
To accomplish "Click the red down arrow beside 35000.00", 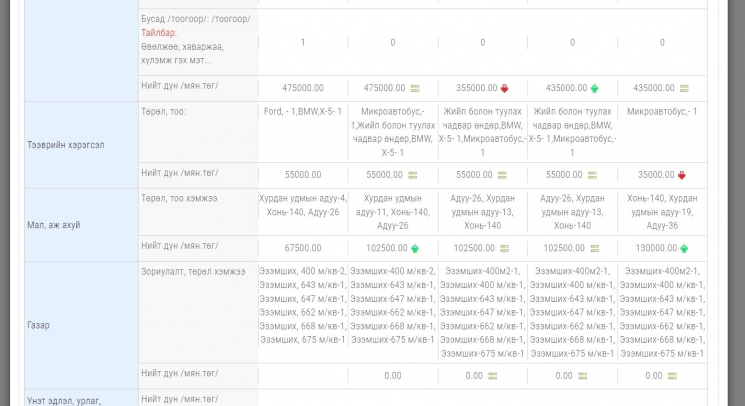I will [683, 175].
